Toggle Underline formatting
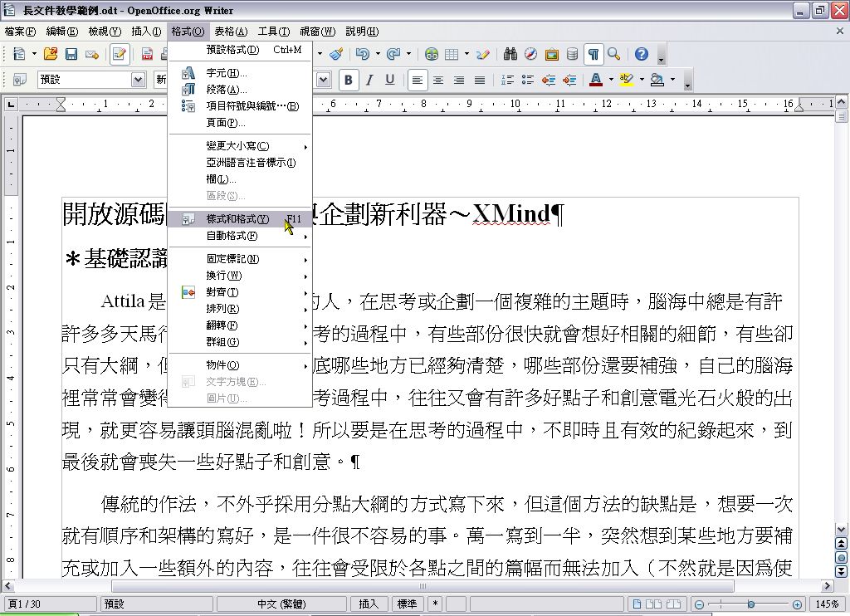 390,80
